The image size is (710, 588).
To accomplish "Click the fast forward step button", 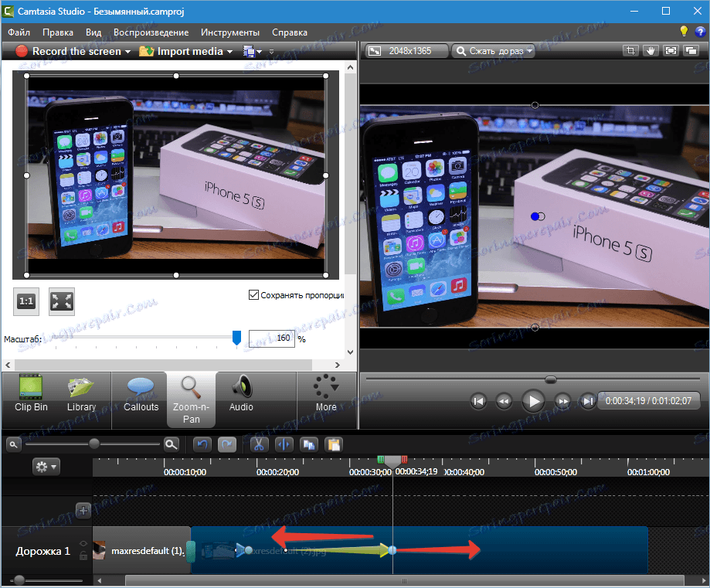I will point(562,401).
